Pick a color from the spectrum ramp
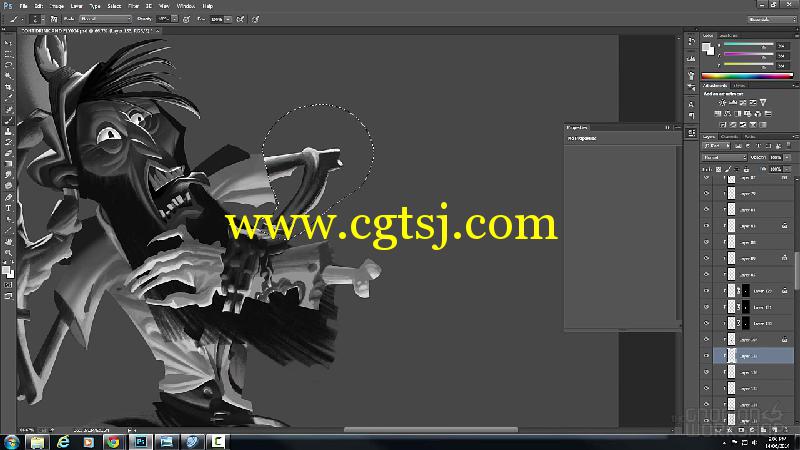The image size is (800, 450). (747, 76)
